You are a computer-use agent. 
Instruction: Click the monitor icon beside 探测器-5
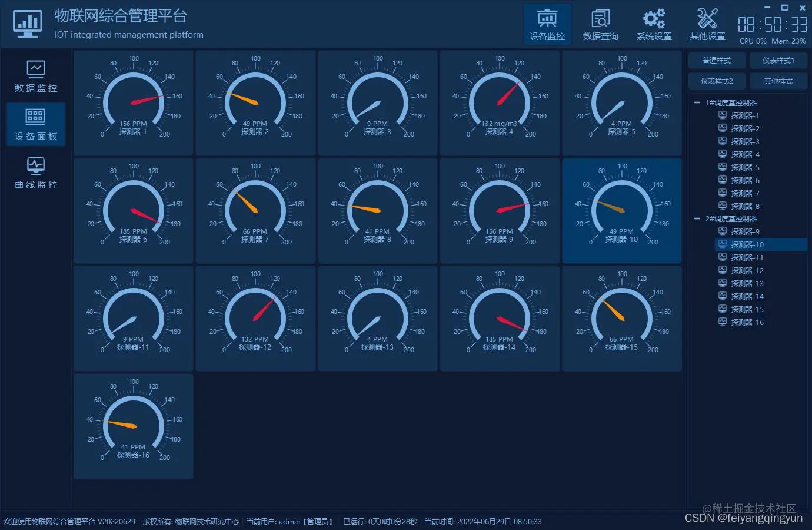coord(723,167)
